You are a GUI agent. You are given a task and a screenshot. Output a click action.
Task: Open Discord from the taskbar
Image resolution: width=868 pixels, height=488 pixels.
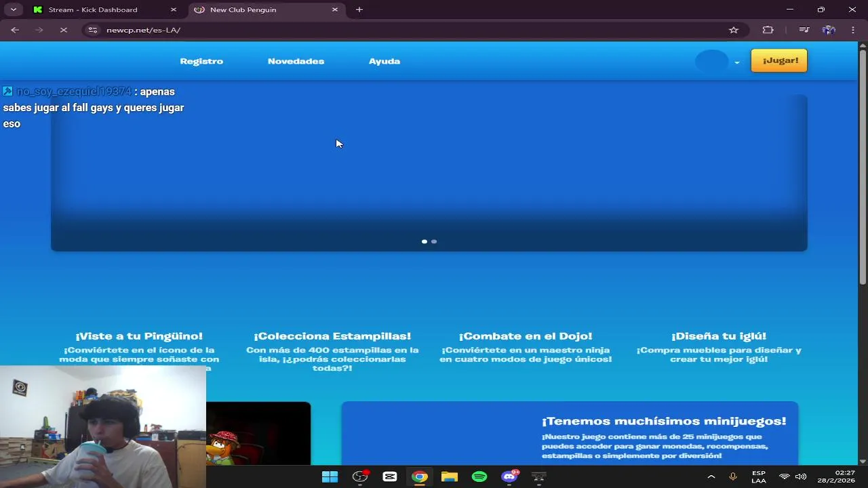[509, 476]
